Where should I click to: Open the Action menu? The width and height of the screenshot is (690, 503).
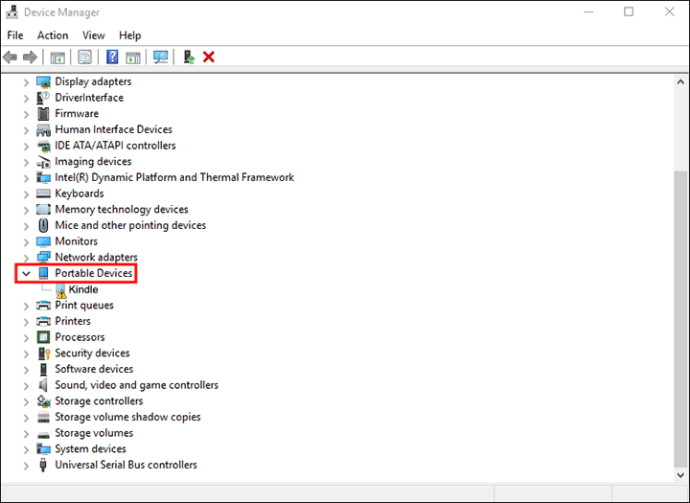(x=52, y=35)
